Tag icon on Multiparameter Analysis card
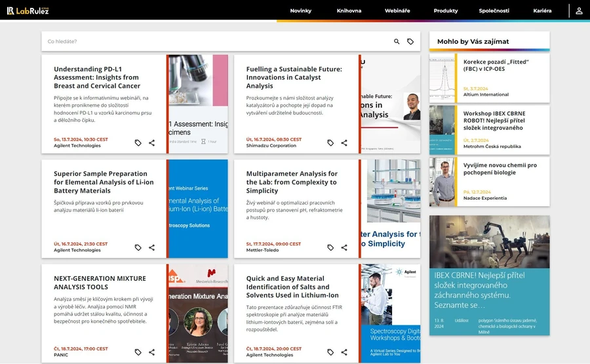This screenshot has width=590, height=364. 330,247
